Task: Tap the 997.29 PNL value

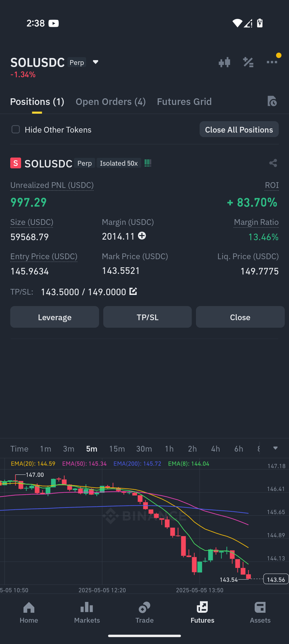Action: pos(29,202)
